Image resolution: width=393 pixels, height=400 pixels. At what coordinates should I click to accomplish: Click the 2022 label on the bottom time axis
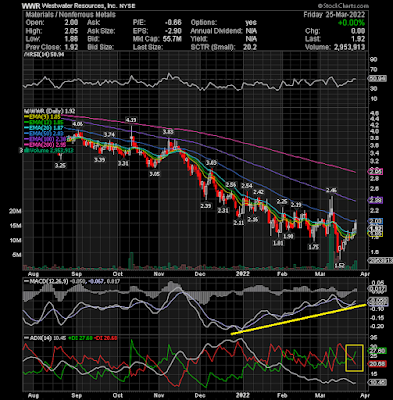click(243, 395)
